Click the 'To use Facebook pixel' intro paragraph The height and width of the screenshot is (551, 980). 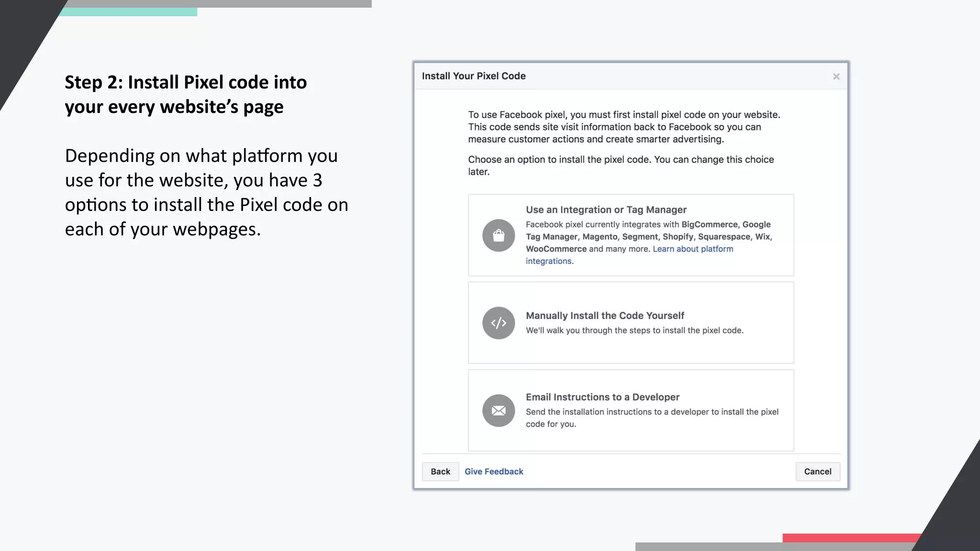[x=624, y=127]
